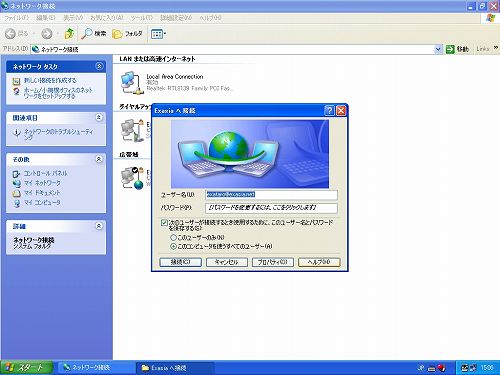Select the Local Area Connection icon

click(x=132, y=83)
